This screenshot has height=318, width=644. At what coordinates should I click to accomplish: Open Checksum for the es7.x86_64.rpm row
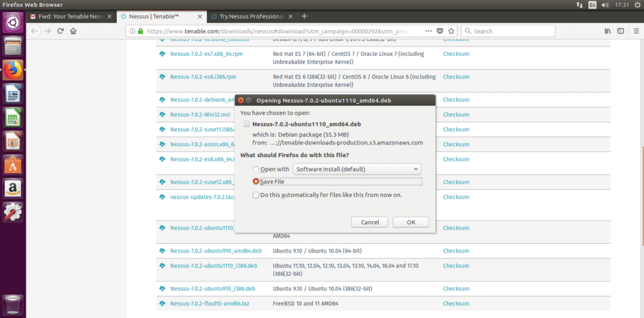456,54
